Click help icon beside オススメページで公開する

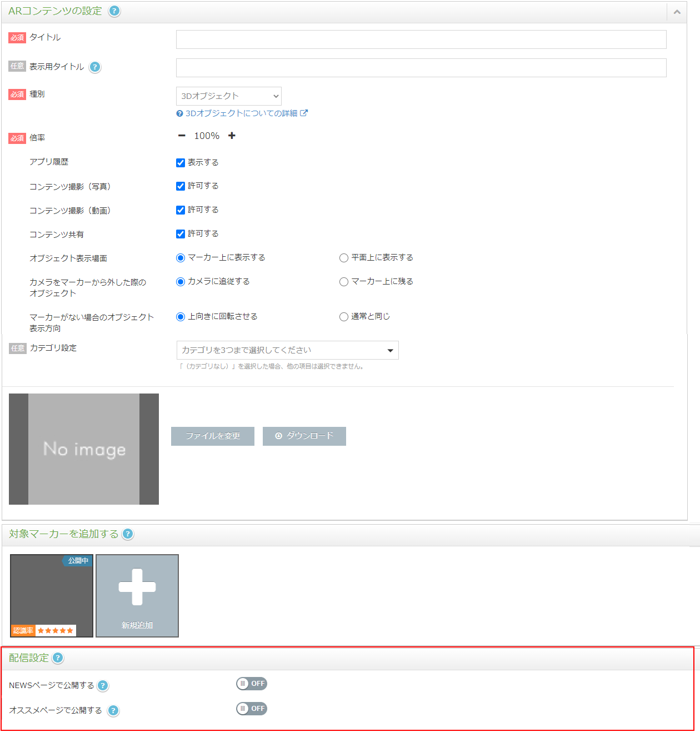click(x=113, y=711)
